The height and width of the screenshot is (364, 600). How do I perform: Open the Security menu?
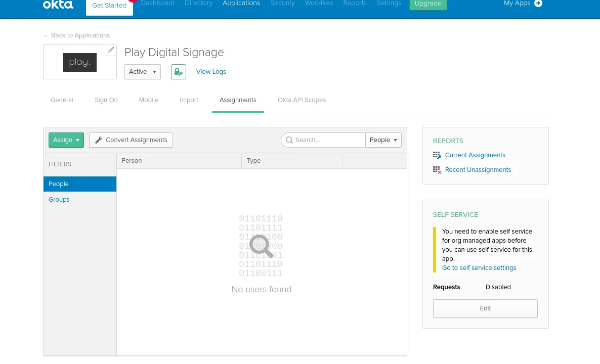point(282,4)
